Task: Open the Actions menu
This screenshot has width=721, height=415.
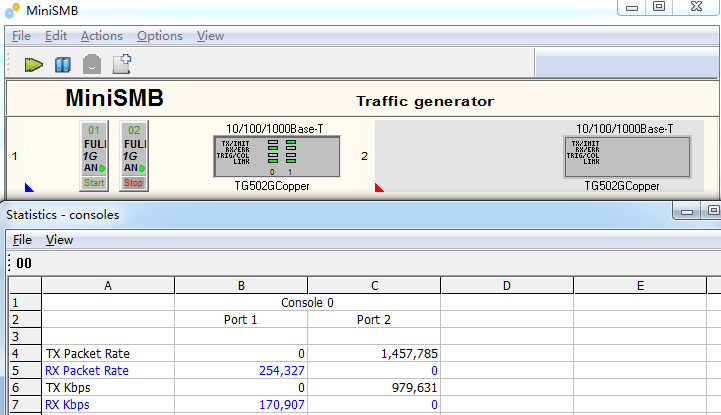Action: click(x=102, y=36)
